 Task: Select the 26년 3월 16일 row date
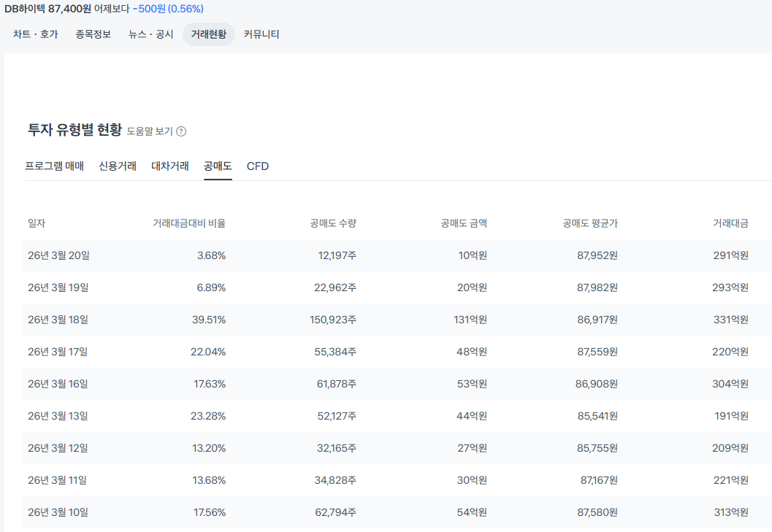coord(58,384)
